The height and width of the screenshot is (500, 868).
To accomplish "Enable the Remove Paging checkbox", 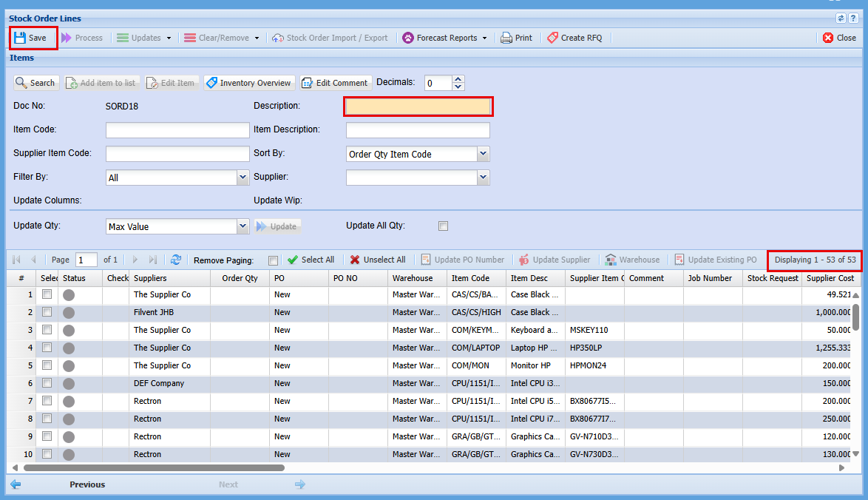I will pos(274,260).
